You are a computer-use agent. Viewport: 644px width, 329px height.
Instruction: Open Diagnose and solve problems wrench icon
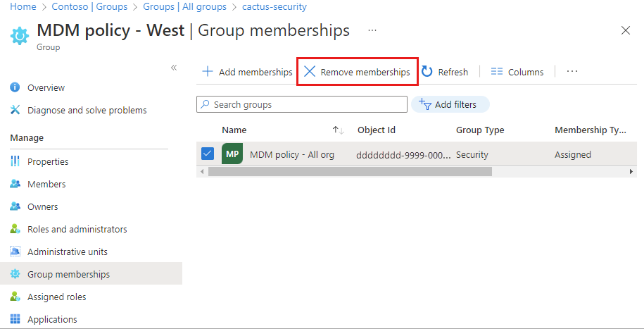pyautogui.click(x=15, y=110)
